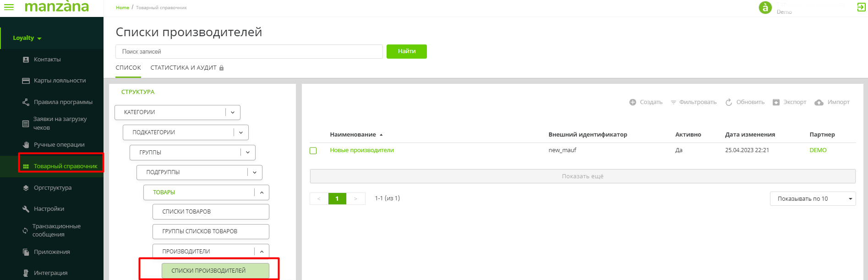Click the Filter icon in toolbar
The image size is (868, 280).
pos(673,102)
